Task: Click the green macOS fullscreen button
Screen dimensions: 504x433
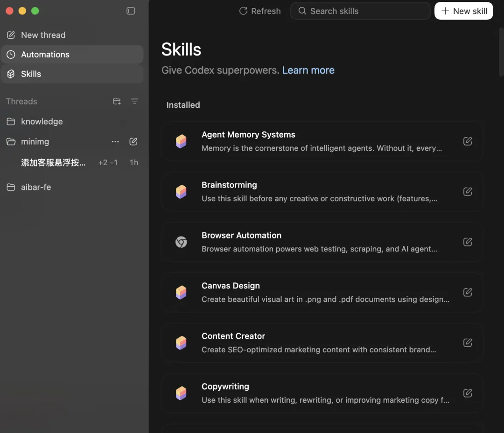Action: click(x=35, y=11)
